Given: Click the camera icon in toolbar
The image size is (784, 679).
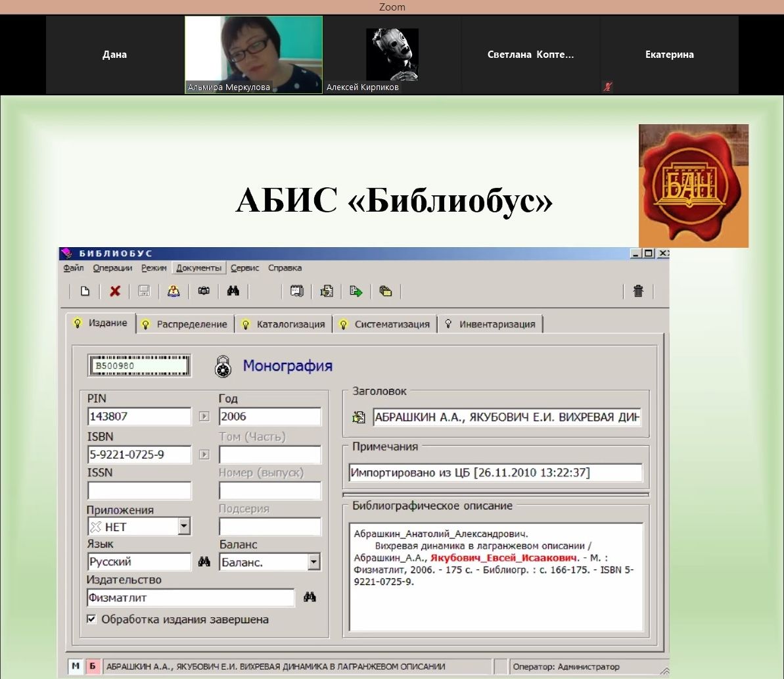Looking at the screenshot, I should click(x=204, y=291).
